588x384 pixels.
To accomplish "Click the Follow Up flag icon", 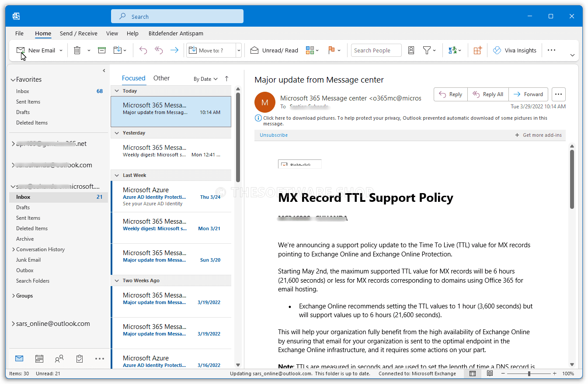I will (331, 50).
